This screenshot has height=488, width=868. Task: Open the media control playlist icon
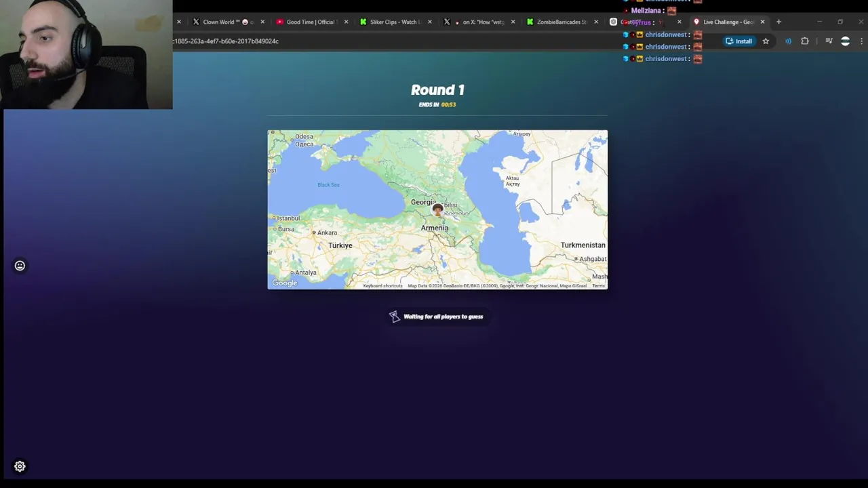(x=829, y=41)
